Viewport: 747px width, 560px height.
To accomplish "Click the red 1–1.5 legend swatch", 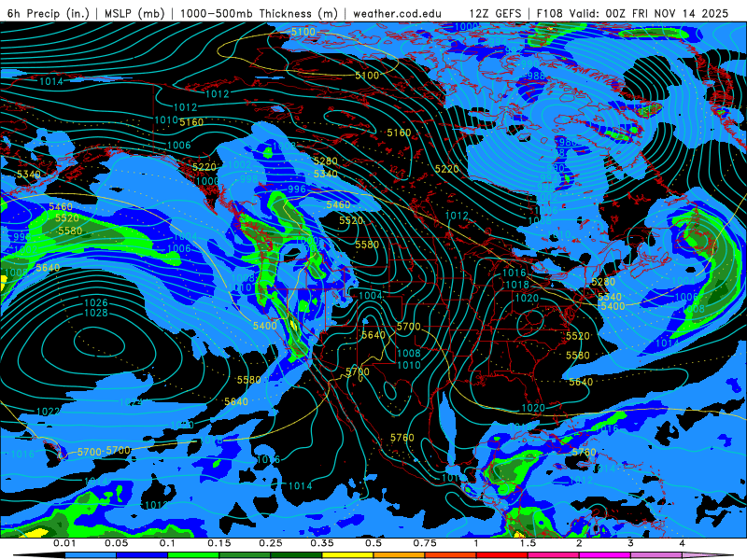I will pos(502,555).
